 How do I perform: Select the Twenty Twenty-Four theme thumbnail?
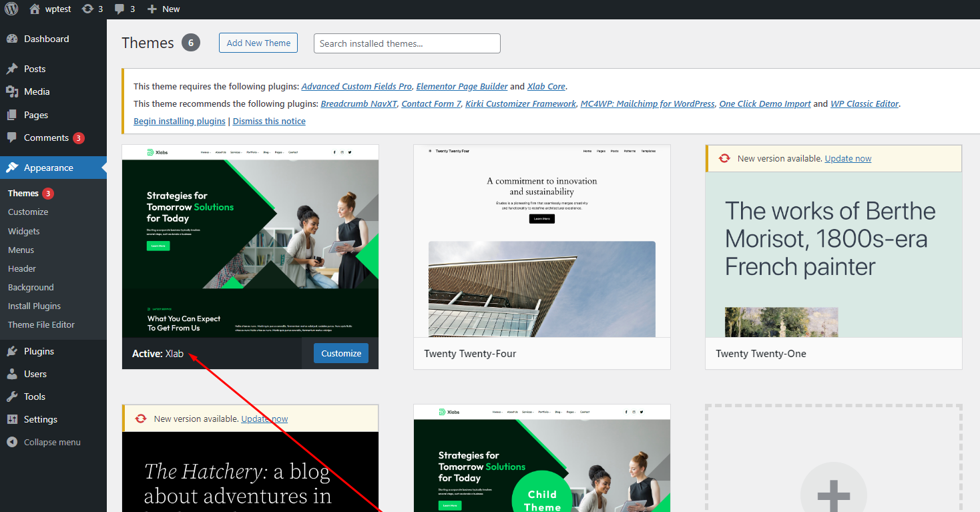tap(541, 240)
